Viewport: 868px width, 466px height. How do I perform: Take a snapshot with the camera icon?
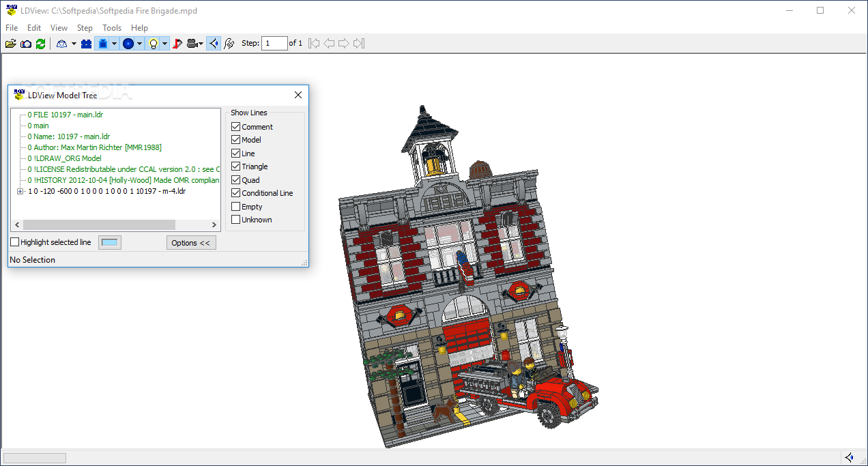click(x=26, y=44)
